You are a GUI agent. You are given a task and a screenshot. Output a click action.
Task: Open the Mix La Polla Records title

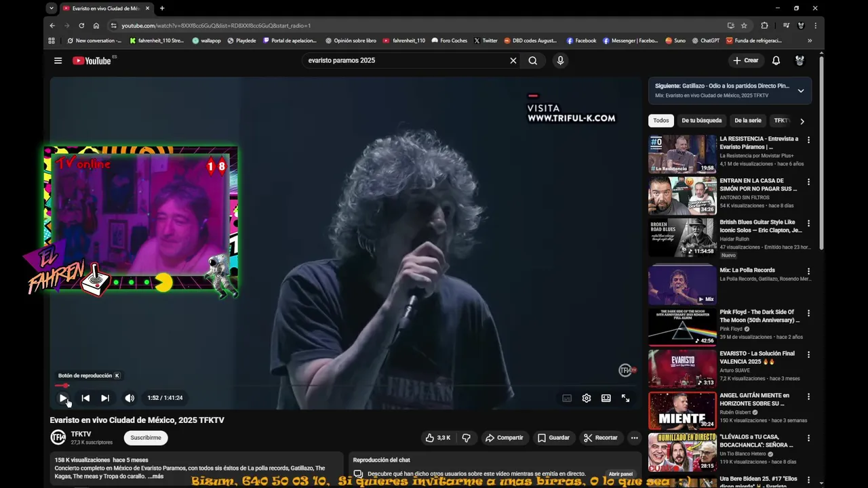coord(747,270)
